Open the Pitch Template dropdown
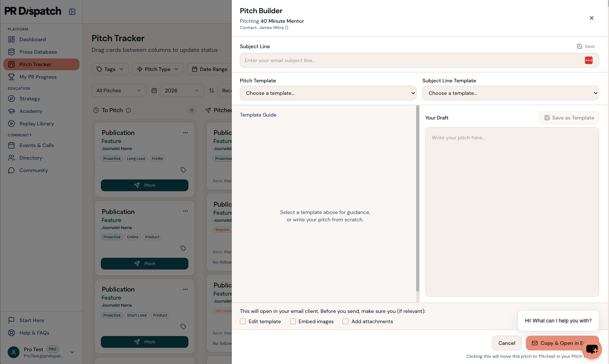This screenshot has width=609, height=364. click(x=328, y=93)
